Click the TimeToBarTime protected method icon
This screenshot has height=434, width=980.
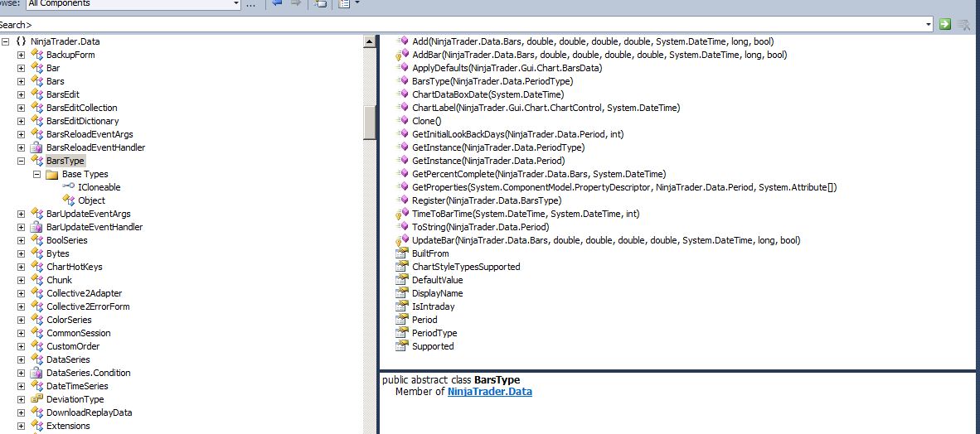coord(402,214)
